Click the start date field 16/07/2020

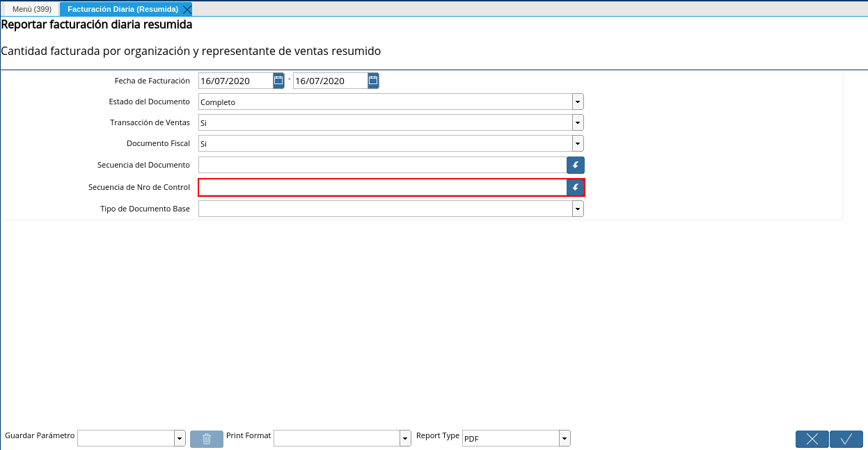tap(236, 81)
